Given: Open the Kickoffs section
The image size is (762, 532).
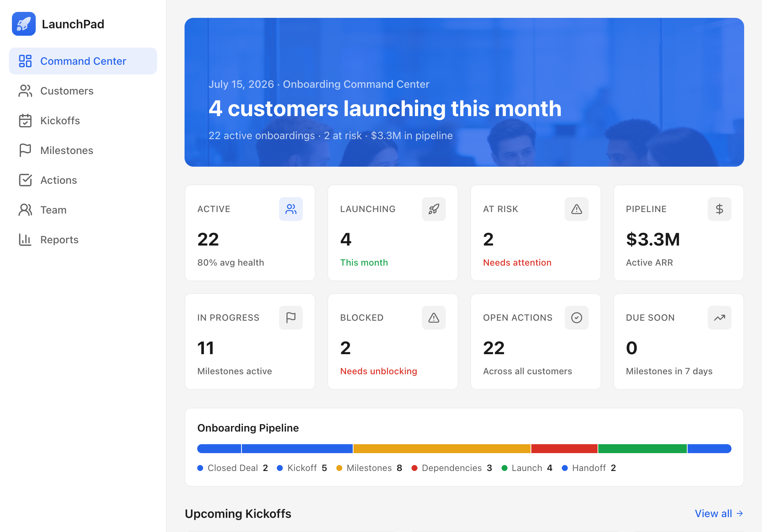Looking at the screenshot, I should point(83,121).
